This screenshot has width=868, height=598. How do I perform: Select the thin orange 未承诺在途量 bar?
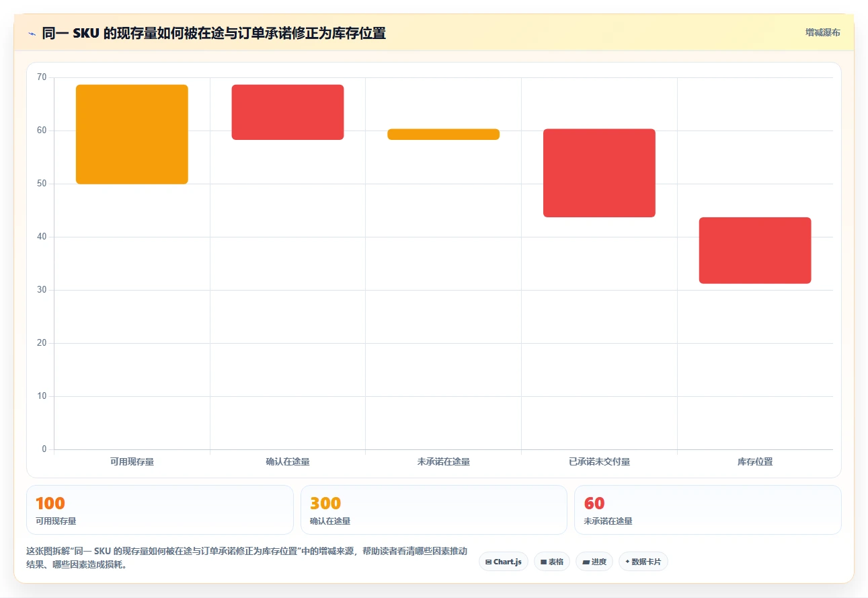coord(444,135)
